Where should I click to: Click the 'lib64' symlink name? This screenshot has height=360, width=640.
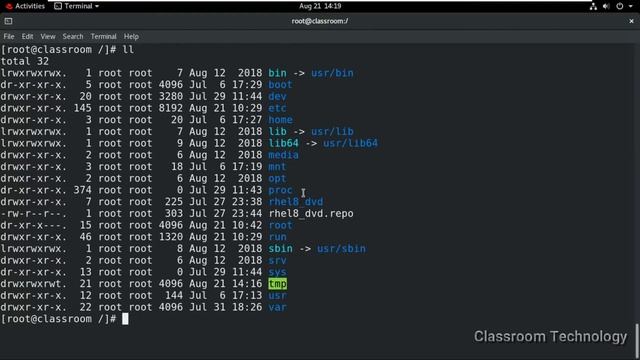pos(283,143)
